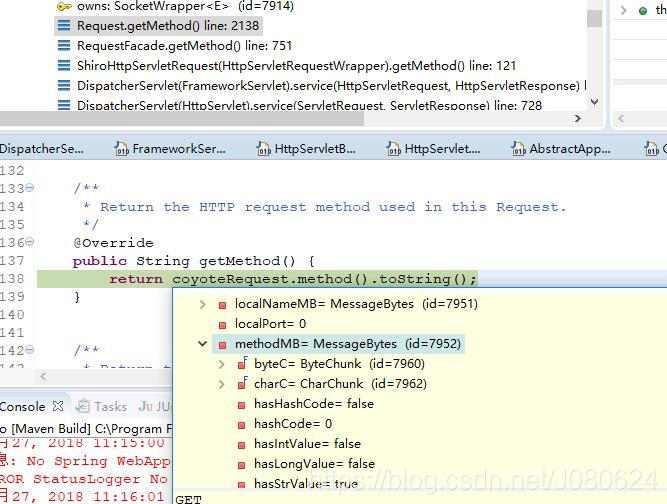Switch to the DispatcherSe... editor tab
Image resolution: width=667 pixels, height=504 pixels.
[41, 148]
